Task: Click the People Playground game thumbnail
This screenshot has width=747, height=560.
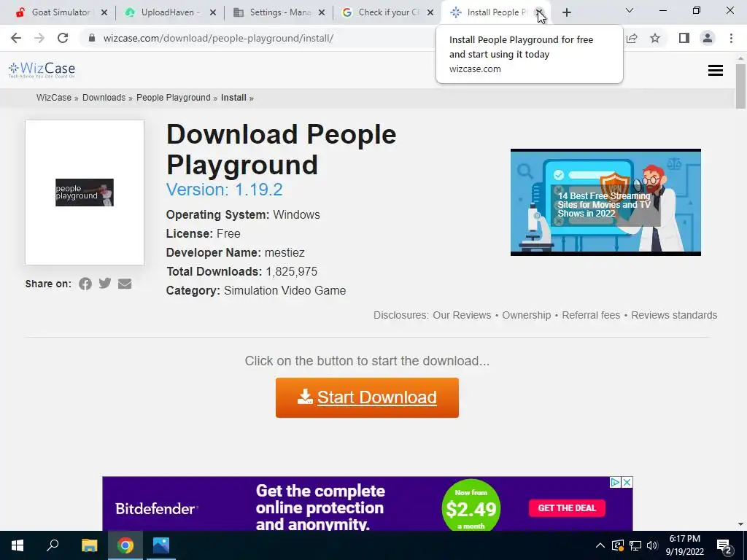Action: point(85,192)
